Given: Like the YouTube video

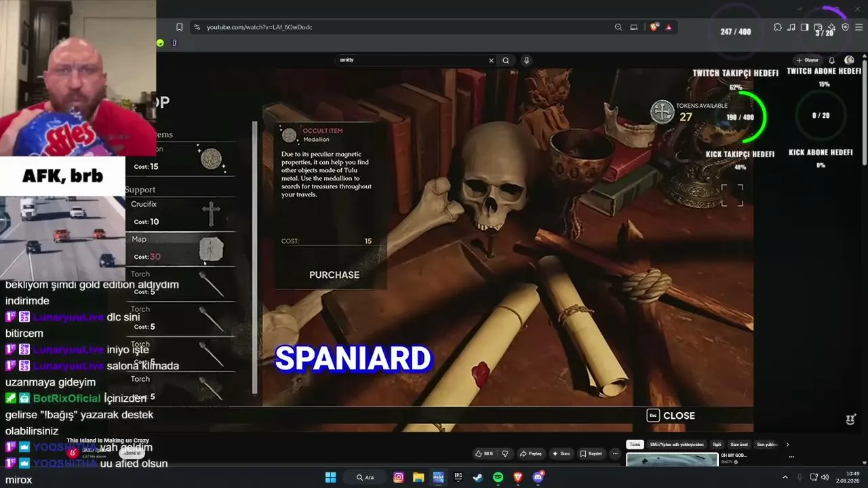Looking at the screenshot, I should [x=484, y=453].
